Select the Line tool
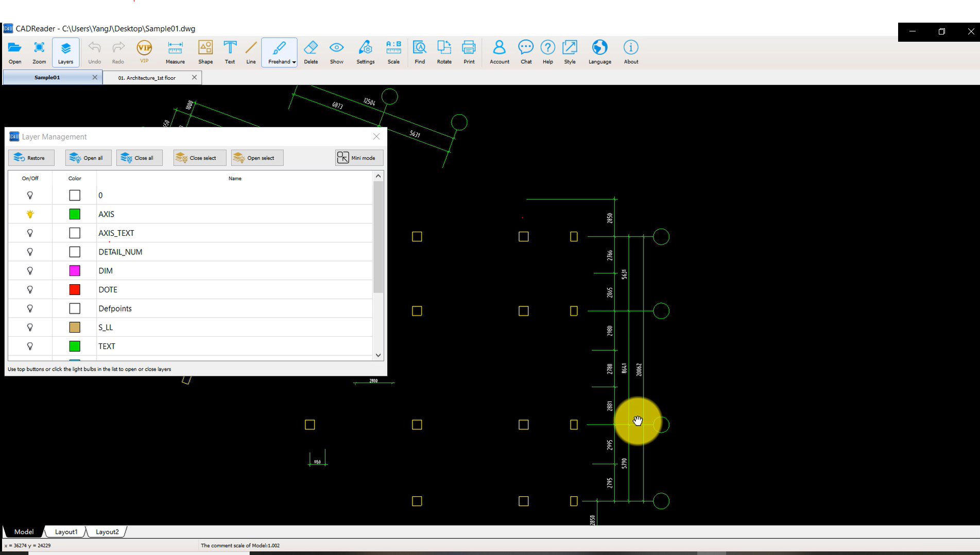Screen dimensions: 980x555 coord(251,52)
